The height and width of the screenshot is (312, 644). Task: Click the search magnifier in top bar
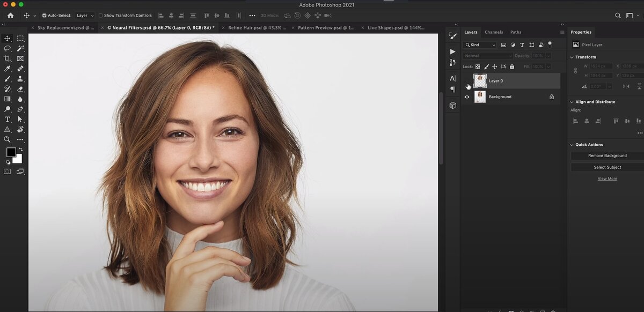tap(618, 16)
